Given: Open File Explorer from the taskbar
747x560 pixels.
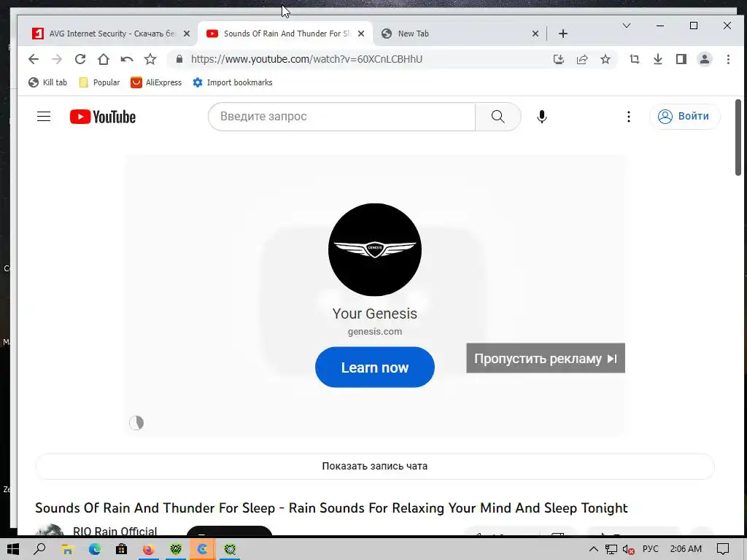Looking at the screenshot, I should coord(67,549).
